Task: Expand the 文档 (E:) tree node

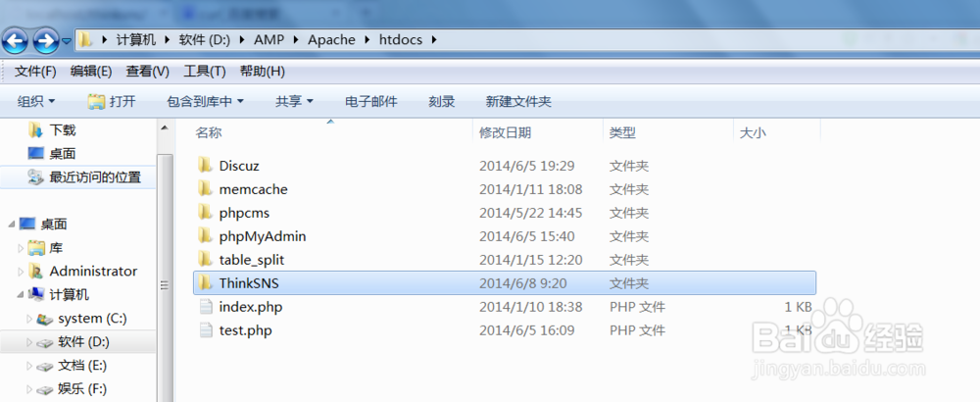Action: 28,366
